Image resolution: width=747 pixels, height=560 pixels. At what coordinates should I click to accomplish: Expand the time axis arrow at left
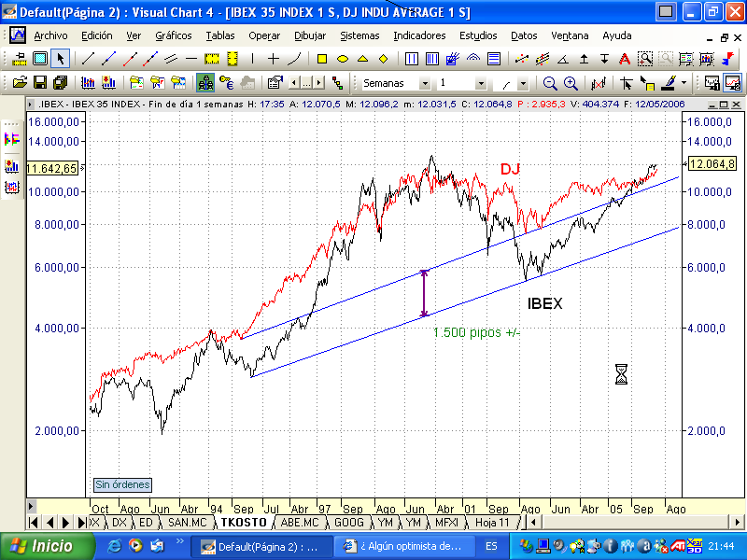click(x=31, y=506)
